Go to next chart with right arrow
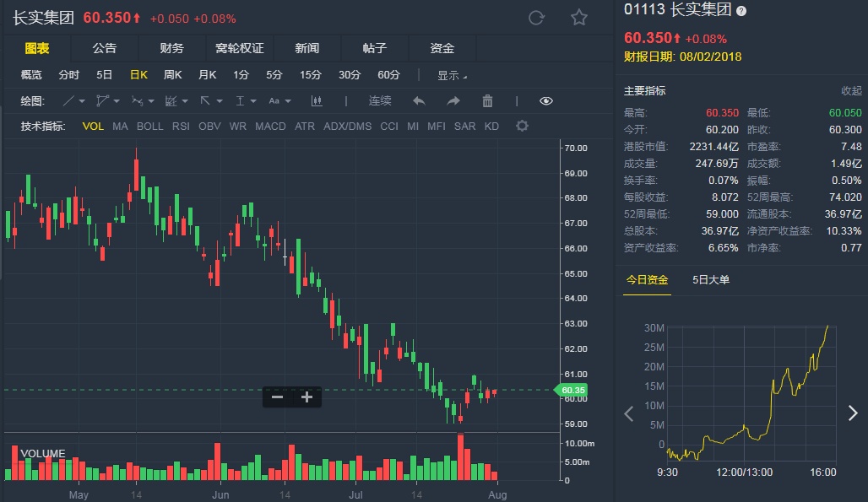 point(852,413)
